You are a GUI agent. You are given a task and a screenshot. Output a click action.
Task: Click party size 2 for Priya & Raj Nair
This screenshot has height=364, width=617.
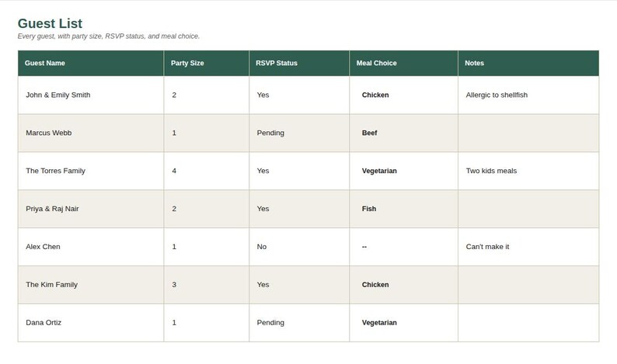click(207, 209)
